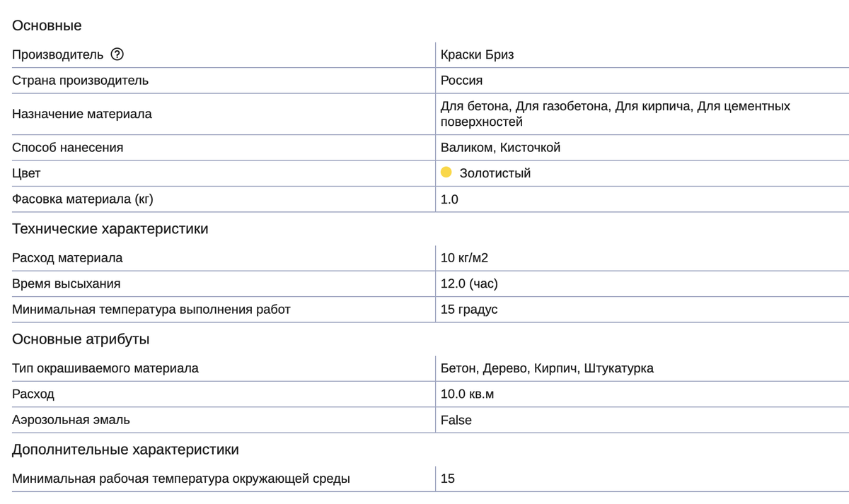This screenshot has width=849, height=504.
Task: Click the Бетон, Дерево, Кирпич, Штукатурка value
Action: 547,368
